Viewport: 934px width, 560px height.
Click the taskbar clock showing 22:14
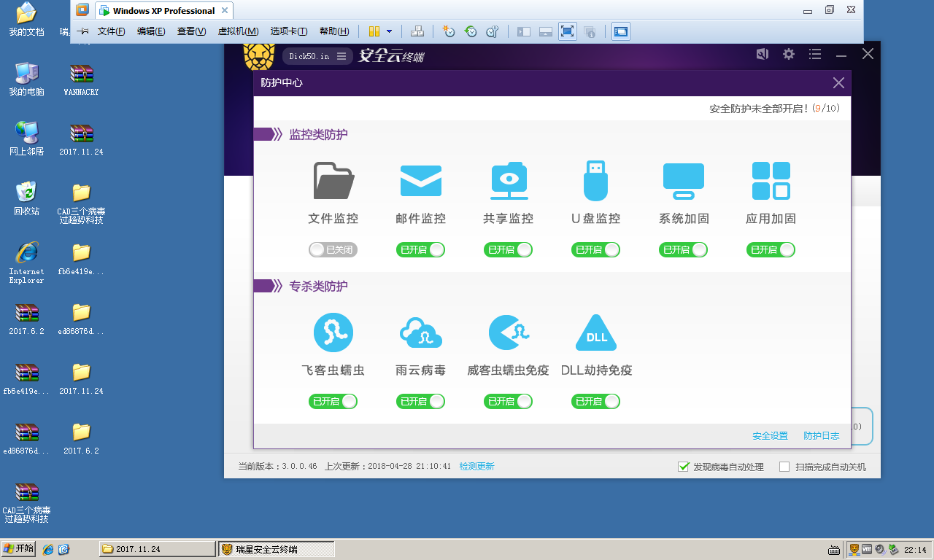point(915,550)
